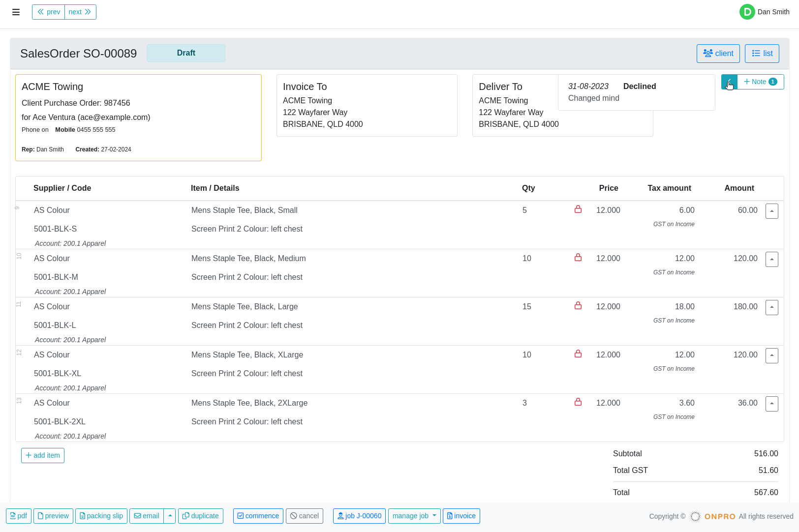Click the ONPRO logo link

(x=713, y=516)
